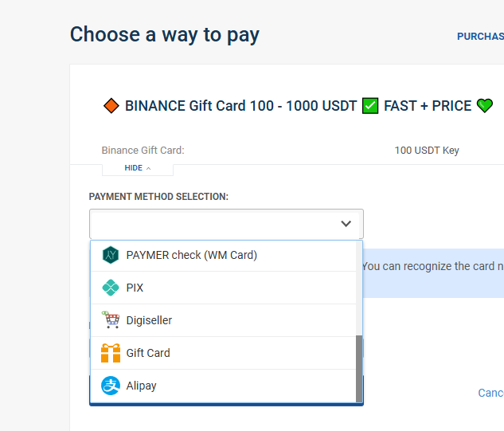Click the BINANCE Gift Card product title

[x=240, y=106]
